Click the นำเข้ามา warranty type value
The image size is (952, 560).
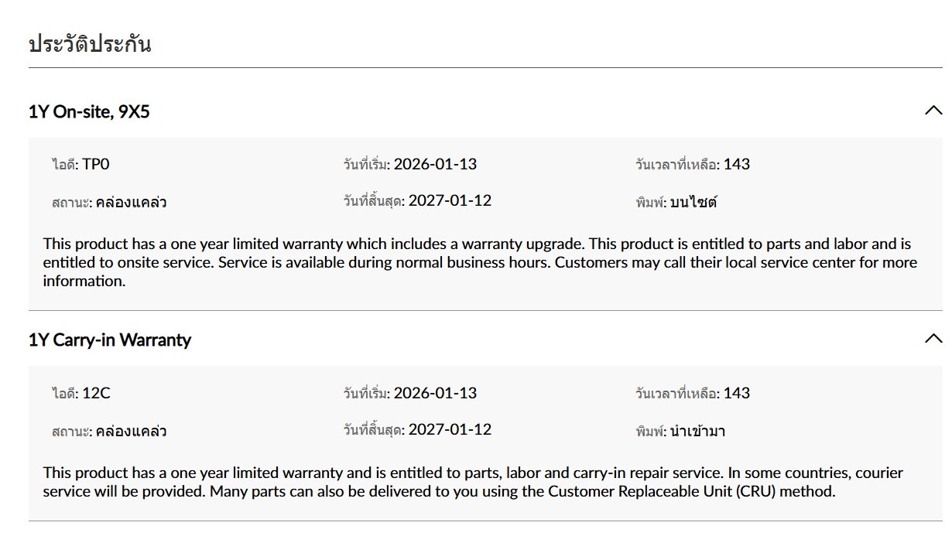coord(697,432)
